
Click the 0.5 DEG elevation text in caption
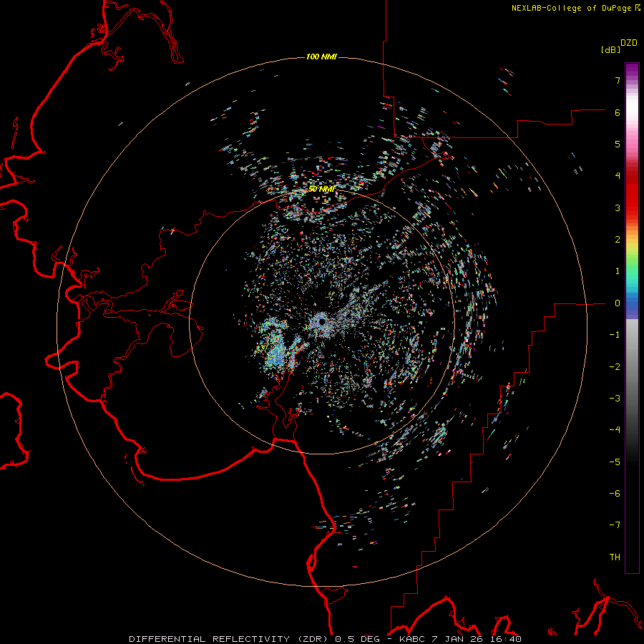click(358, 639)
